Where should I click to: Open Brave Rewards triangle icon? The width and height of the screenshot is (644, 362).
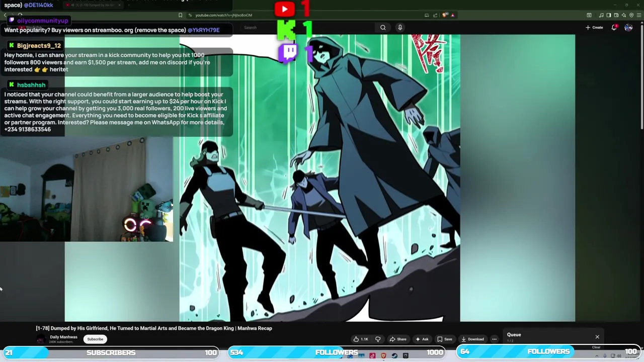[x=452, y=15]
